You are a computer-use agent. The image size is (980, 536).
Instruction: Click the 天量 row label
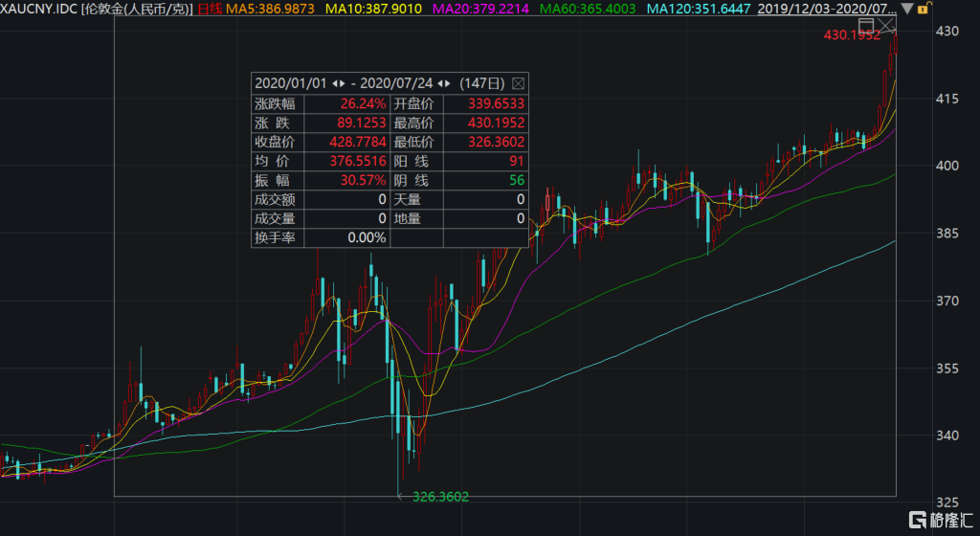tap(408, 200)
